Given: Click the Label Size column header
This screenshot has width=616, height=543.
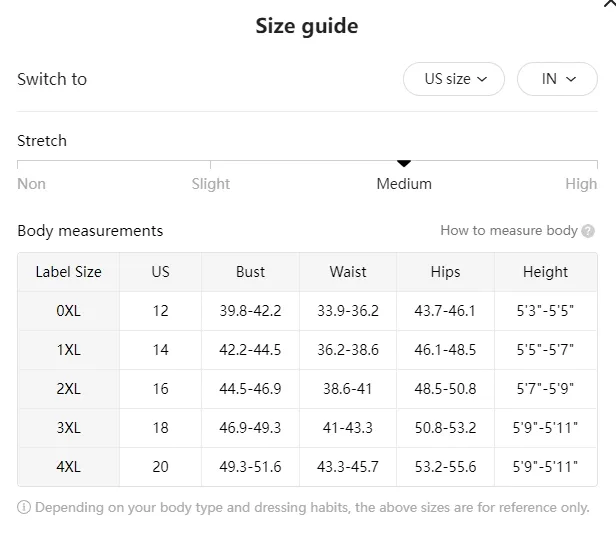Looking at the screenshot, I should click(68, 272).
